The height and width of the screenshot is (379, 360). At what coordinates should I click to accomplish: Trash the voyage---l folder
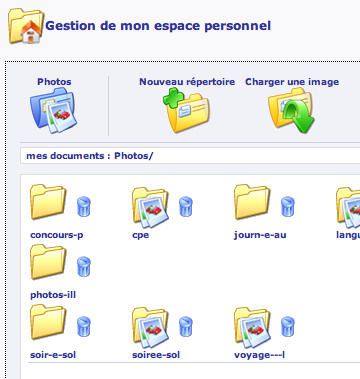tap(288, 327)
